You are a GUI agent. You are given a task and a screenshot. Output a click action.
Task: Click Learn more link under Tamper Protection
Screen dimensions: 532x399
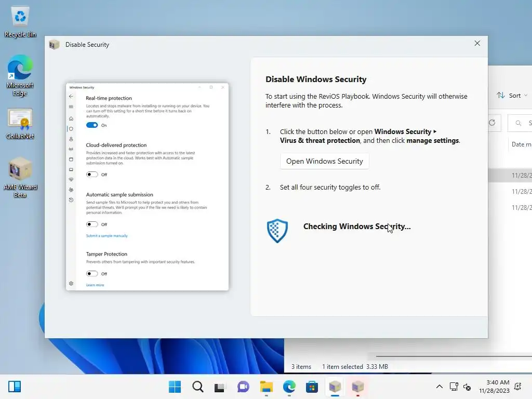click(95, 285)
